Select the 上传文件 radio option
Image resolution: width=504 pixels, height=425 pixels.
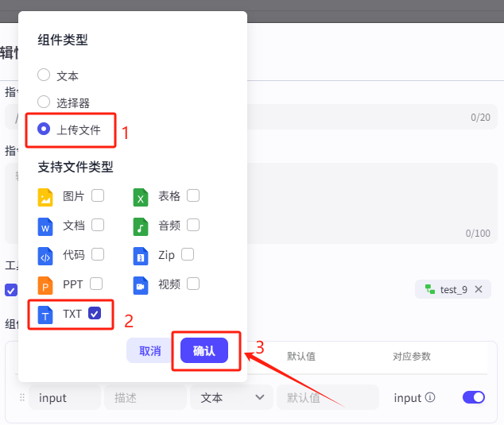[x=45, y=129]
